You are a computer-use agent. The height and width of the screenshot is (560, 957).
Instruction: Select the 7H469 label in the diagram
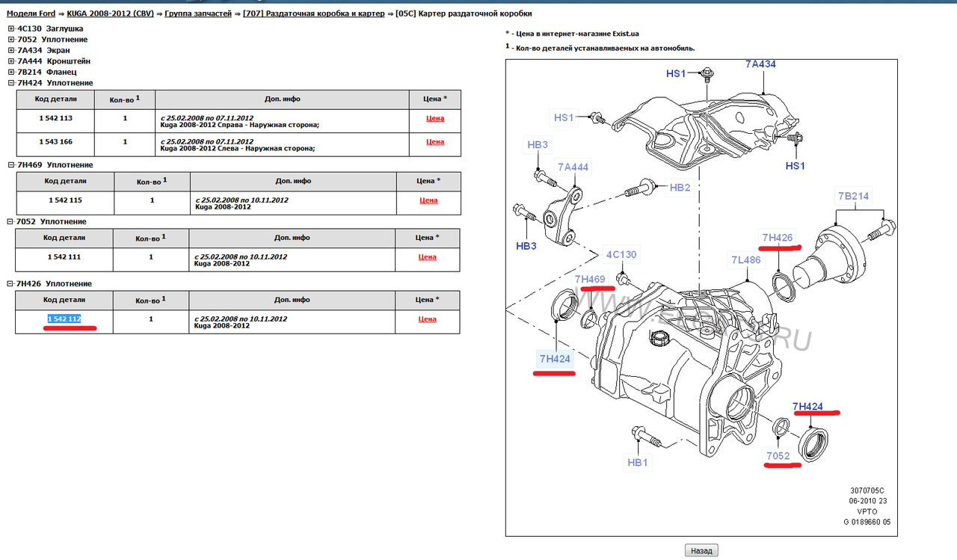(x=589, y=279)
